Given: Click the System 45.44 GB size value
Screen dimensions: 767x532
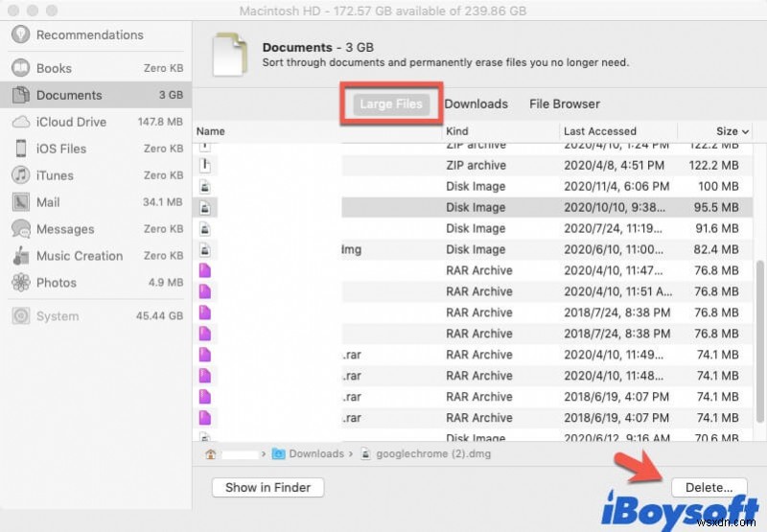Looking at the screenshot, I should [159, 316].
